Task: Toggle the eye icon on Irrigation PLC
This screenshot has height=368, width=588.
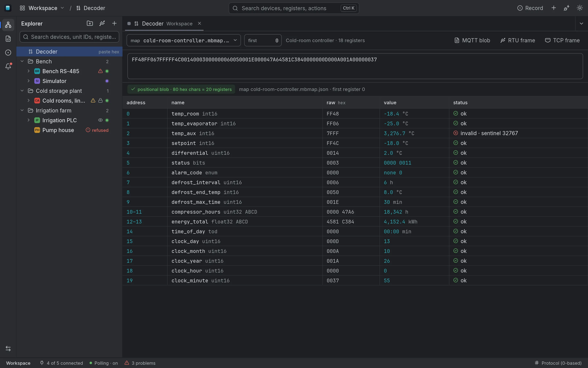Action: (x=100, y=120)
